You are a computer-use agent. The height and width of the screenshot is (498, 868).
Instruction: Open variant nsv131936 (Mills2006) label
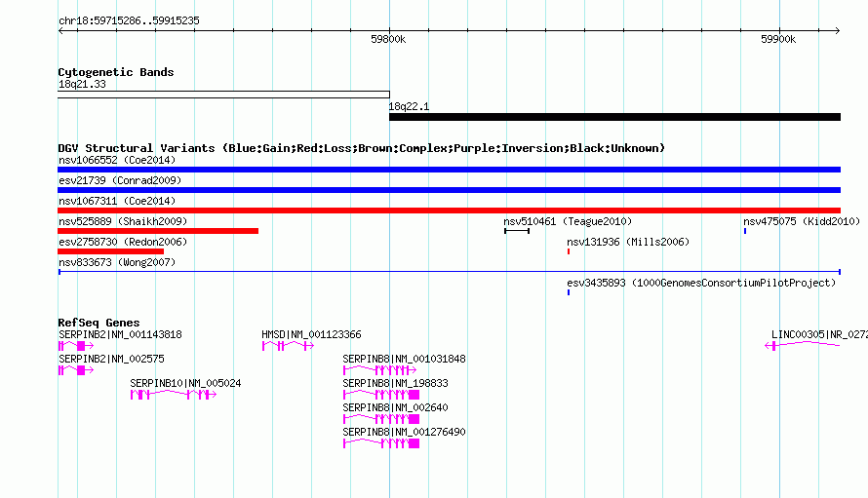[x=628, y=242]
